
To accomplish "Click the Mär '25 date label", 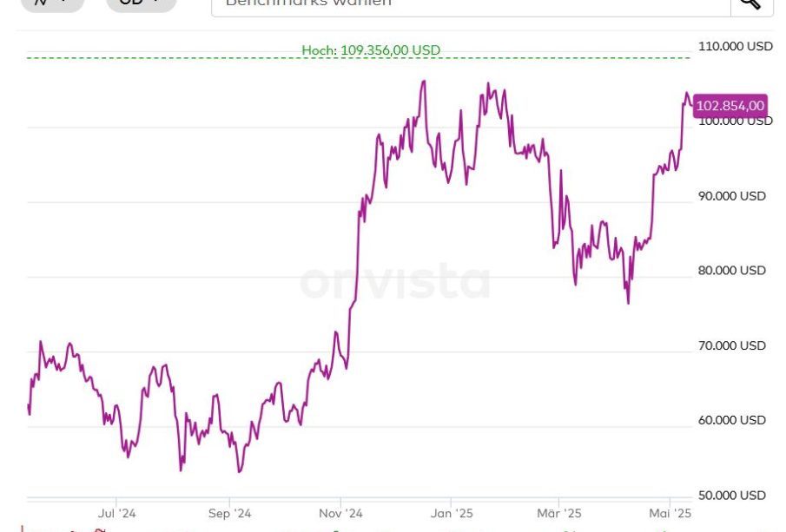I will 559,513.
